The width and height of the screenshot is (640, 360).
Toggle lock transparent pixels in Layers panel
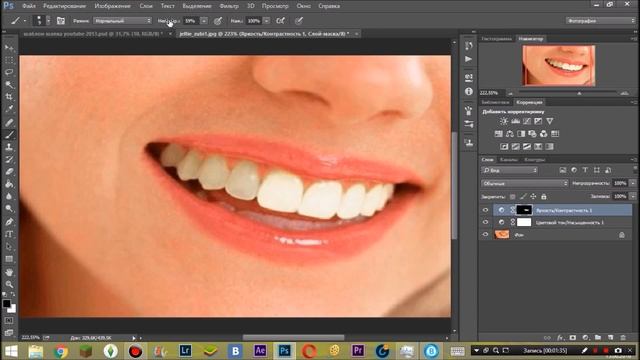513,197
